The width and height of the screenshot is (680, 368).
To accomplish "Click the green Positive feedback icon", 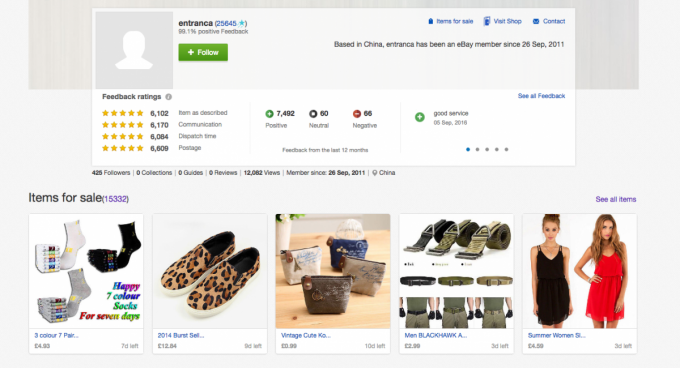I will [269, 114].
